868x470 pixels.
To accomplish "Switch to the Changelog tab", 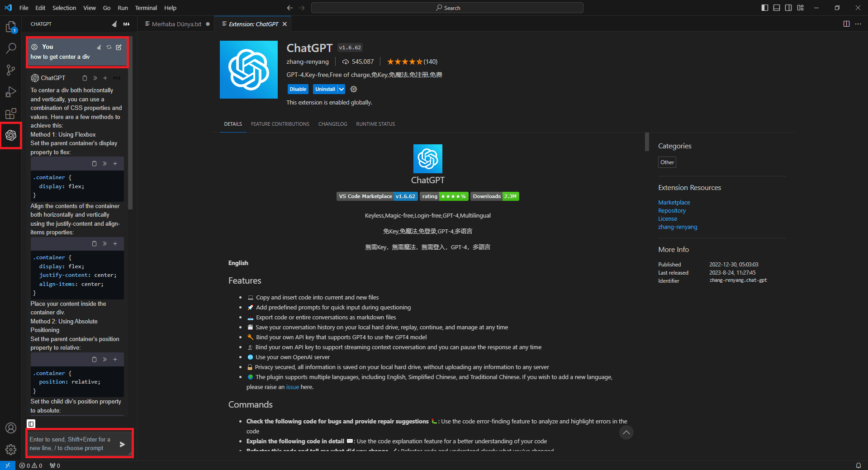I will [332, 124].
